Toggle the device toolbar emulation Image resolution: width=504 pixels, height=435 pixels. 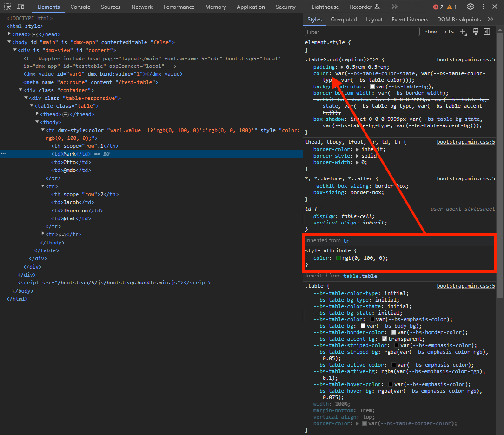click(20, 7)
